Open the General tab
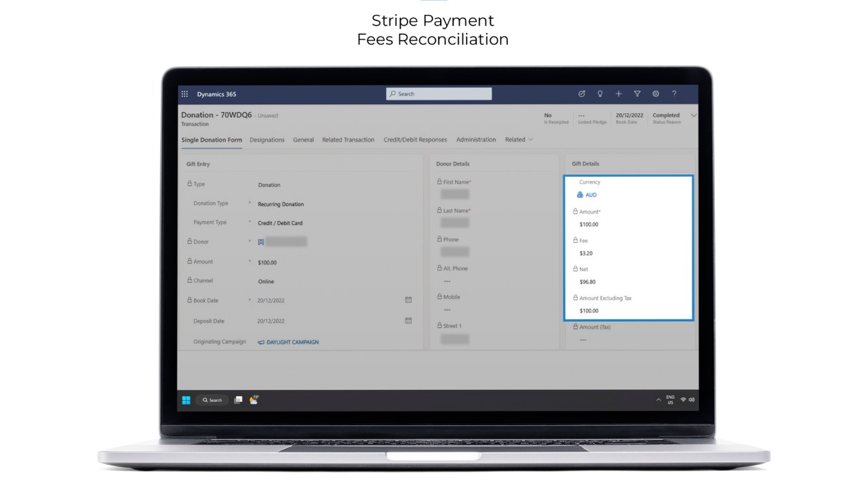868x488 pixels. pos(303,140)
